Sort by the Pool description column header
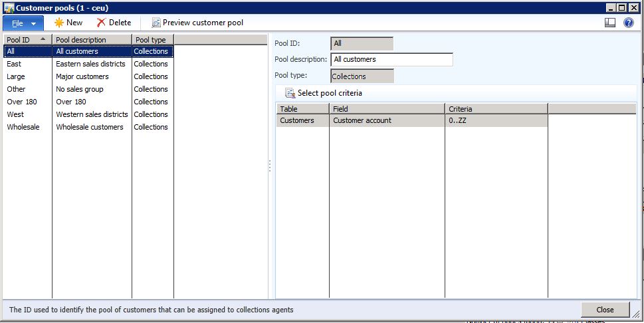 (x=91, y=40)
